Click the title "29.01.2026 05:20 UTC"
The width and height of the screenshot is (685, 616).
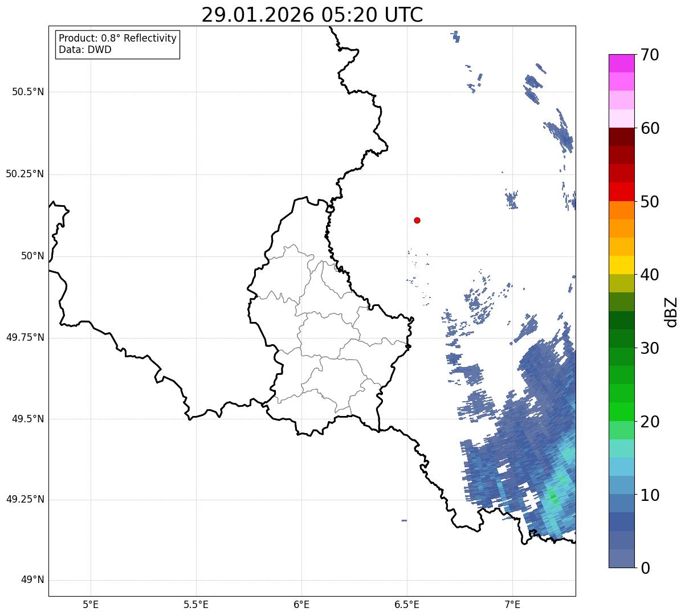(312, 14)
